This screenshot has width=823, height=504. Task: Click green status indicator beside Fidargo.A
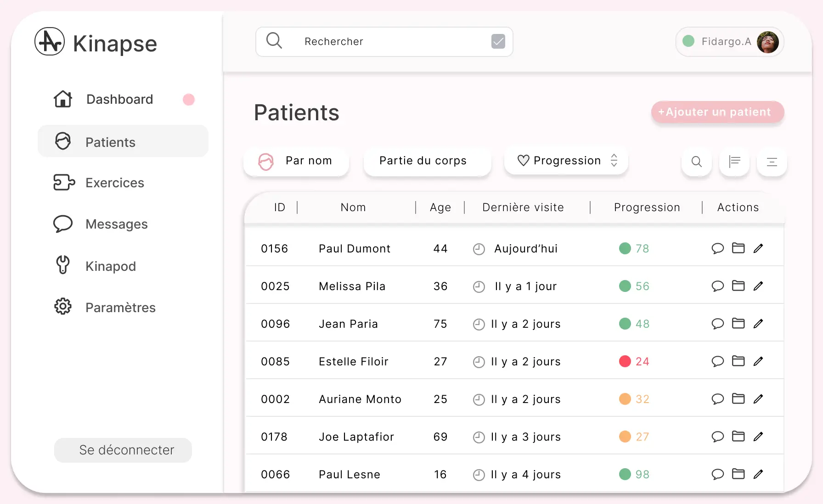click(688, 41)
